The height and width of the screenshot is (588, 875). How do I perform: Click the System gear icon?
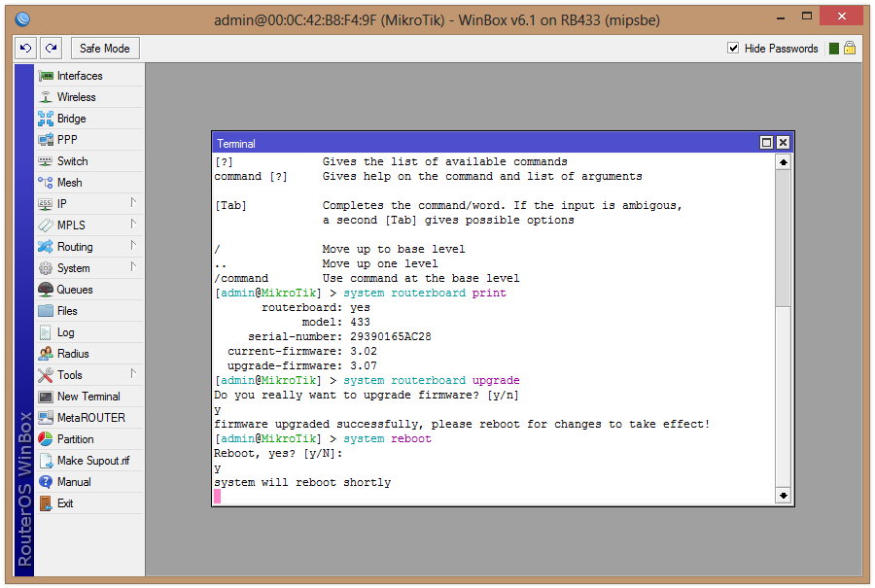click(x=46, y=268)
